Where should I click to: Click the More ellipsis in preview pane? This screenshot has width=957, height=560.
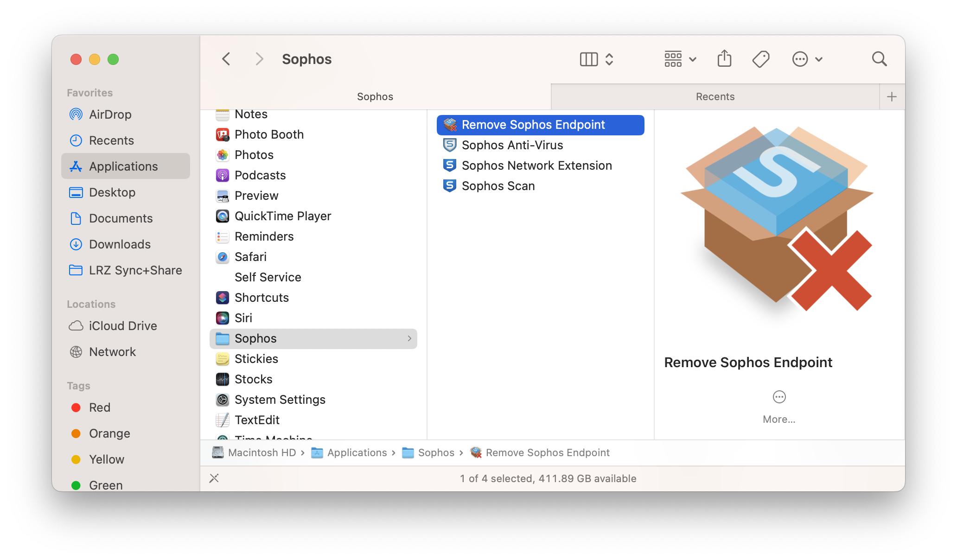point(779,397)
